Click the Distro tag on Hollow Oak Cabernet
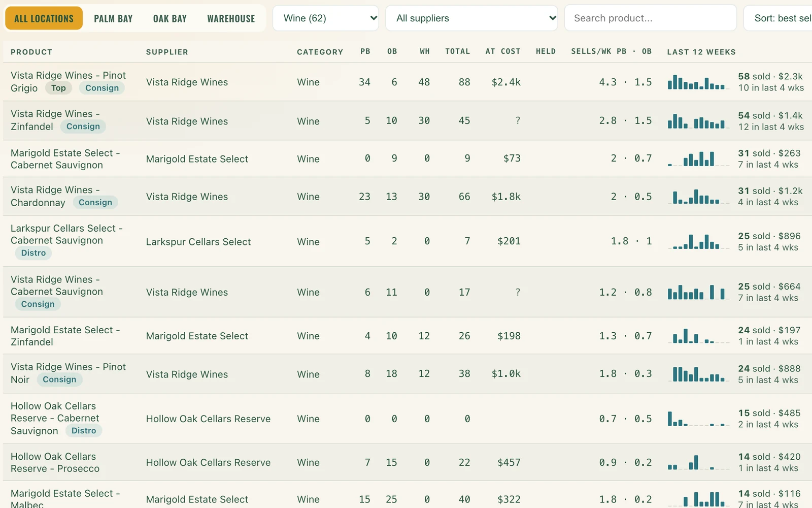Screen dimensions: 812x508 tap(84, 431)
